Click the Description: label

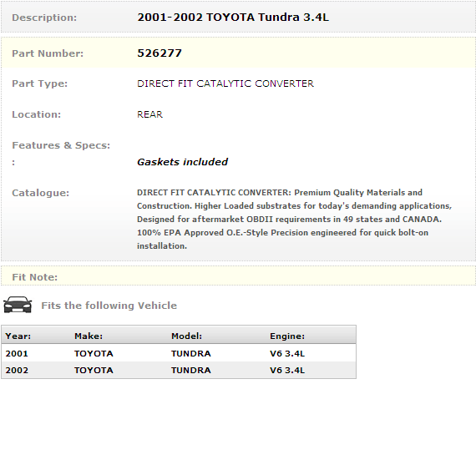(44, 18)
